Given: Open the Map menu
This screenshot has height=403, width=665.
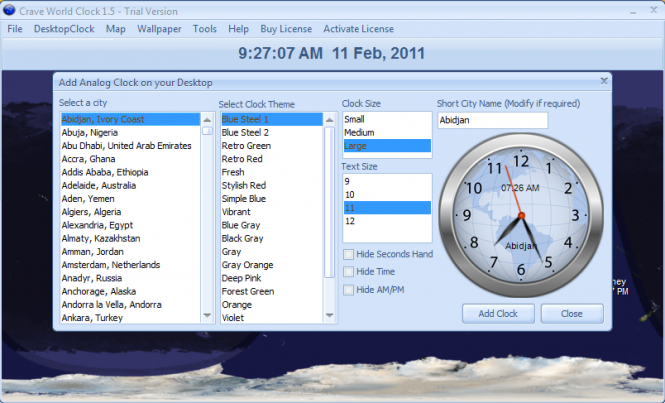Looking at the screenshot, I should [x=116, y=29].
